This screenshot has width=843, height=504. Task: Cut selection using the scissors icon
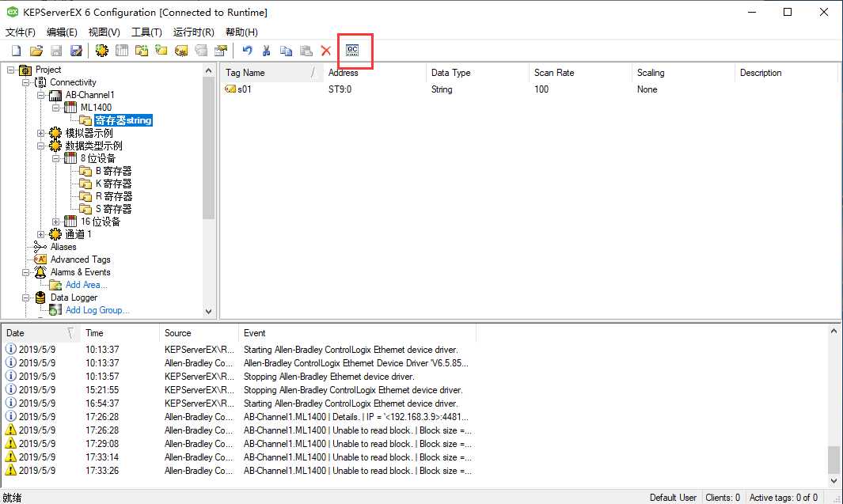coord(266,51)
